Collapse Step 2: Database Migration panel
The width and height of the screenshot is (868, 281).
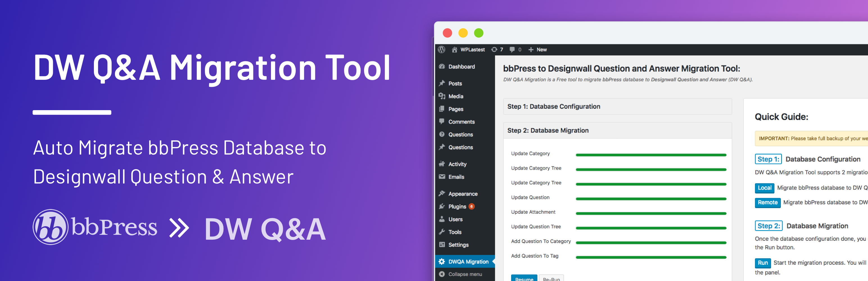617,130
